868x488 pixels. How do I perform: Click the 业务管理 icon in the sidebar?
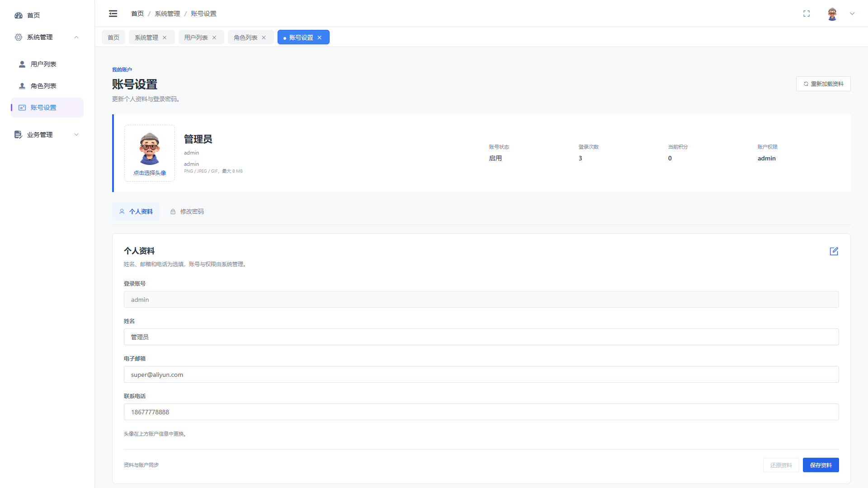click(19, 135)
